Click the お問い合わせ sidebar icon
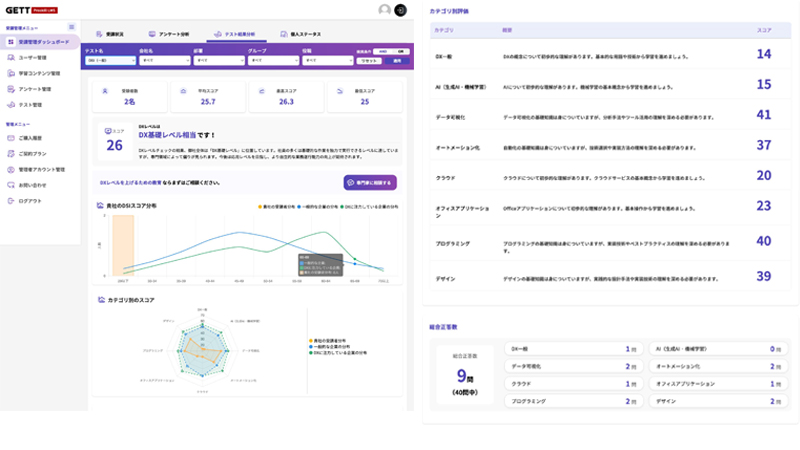 [10, 185]
